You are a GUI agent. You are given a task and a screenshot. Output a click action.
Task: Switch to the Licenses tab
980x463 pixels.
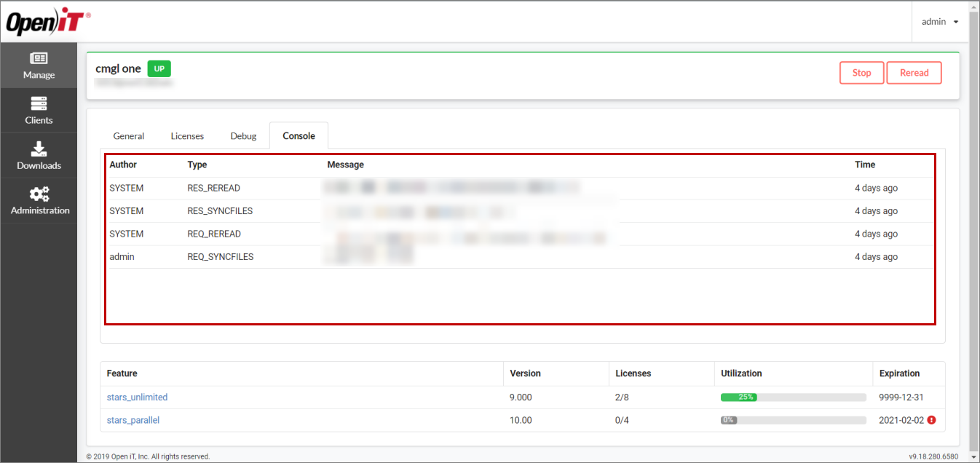pos(187,136)
